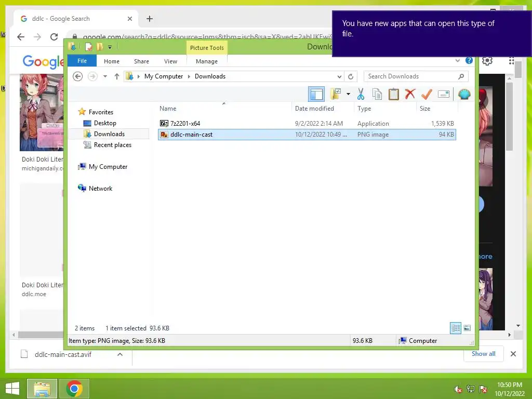
Task: Click the Properties quick access icon
Action: tap(88, 47)
